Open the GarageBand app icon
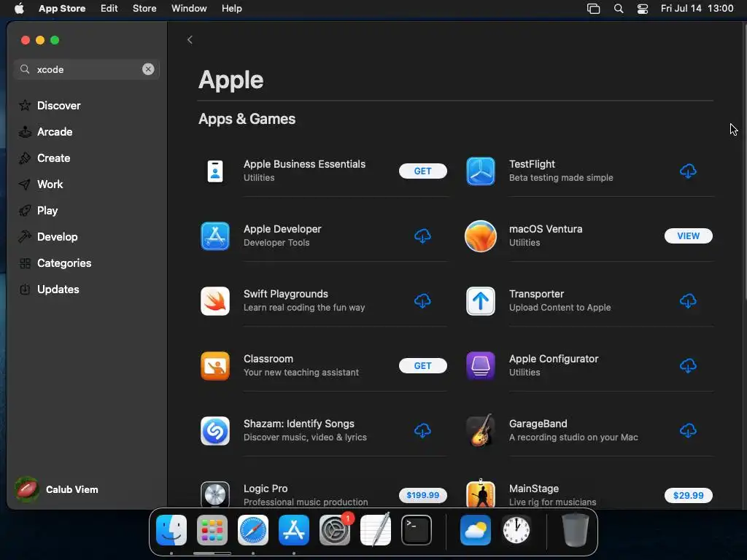Screen dimensions: 747x560 click(480, 430)
